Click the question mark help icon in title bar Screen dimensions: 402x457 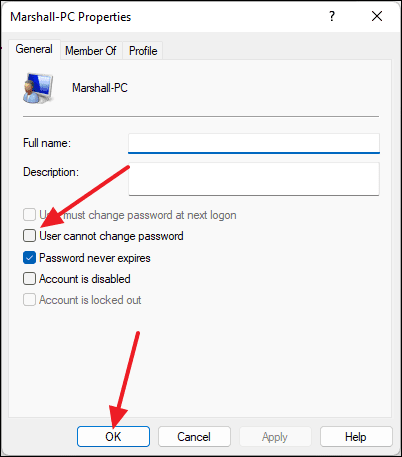[x=332, y=16]
